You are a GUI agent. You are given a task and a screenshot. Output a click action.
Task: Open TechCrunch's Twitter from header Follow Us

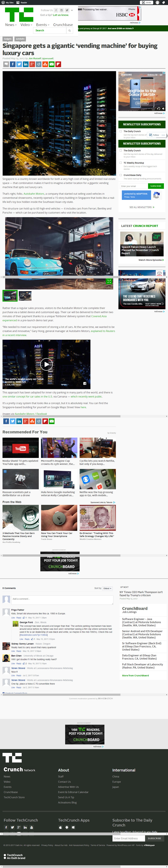coord(67,10)
